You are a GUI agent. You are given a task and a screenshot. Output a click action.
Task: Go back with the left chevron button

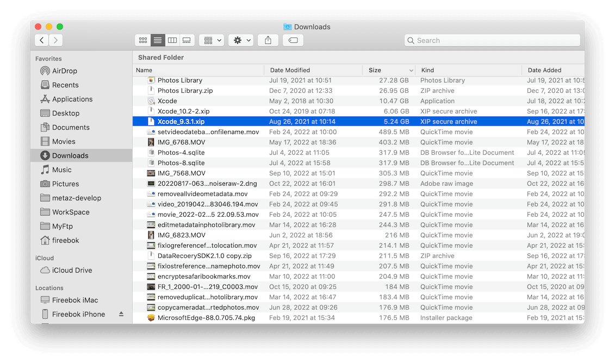[41, 40]
